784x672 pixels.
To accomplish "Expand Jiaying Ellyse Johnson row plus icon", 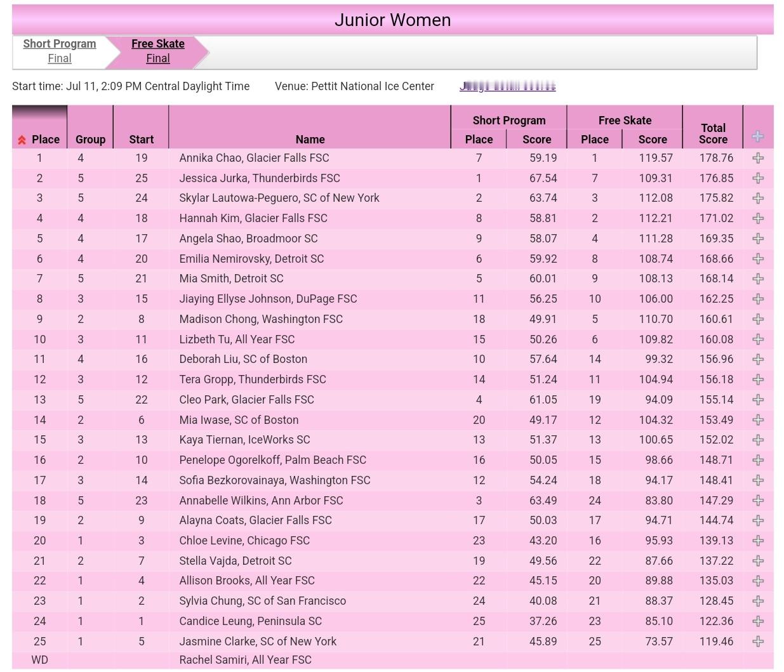I will click(758, 299).
